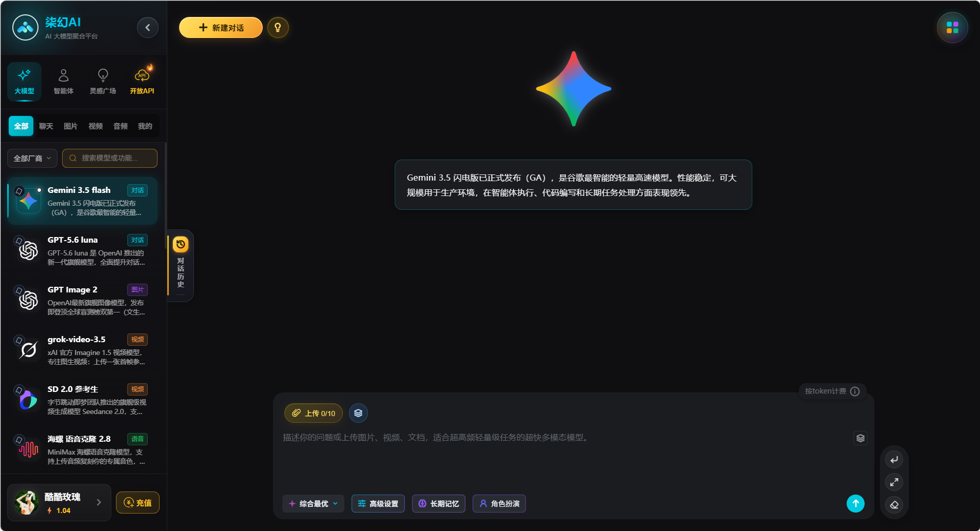Switch to the 大模型 section
This screenshot has height=531, width=980.
pos(24,82)
